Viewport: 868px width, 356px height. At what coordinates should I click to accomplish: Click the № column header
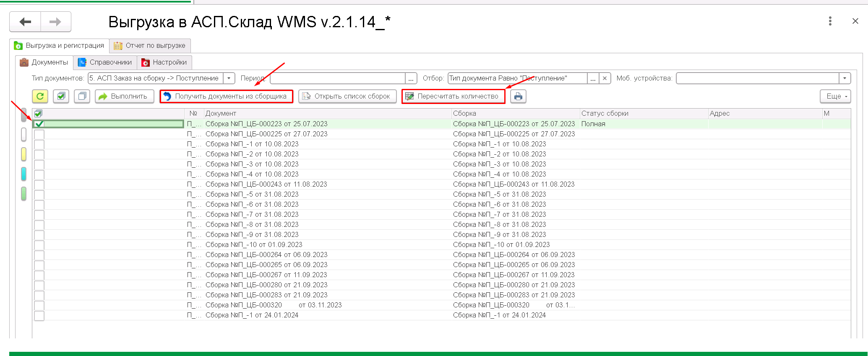pyautogui.click(x=194, y=113)
